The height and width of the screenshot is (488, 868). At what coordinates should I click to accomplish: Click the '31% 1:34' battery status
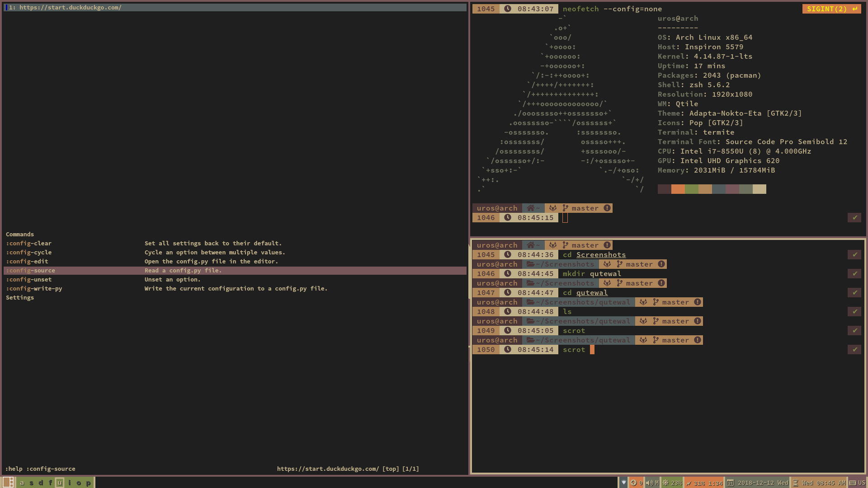pyautogui.click(x=708, y=483)
